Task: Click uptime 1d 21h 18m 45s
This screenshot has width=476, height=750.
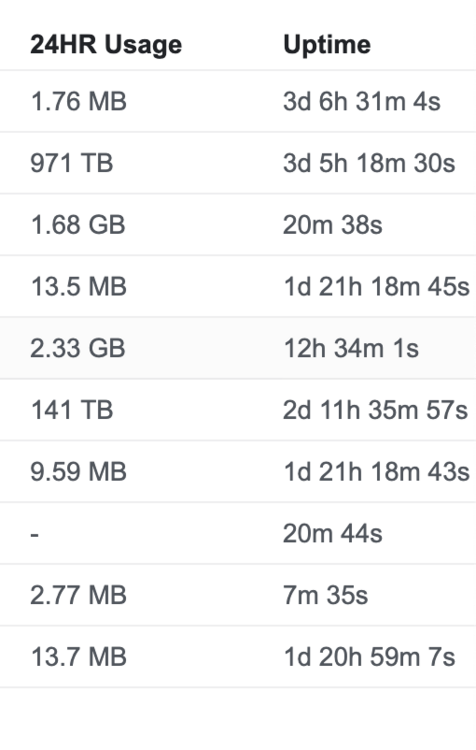Action: [x=376, y=287]
